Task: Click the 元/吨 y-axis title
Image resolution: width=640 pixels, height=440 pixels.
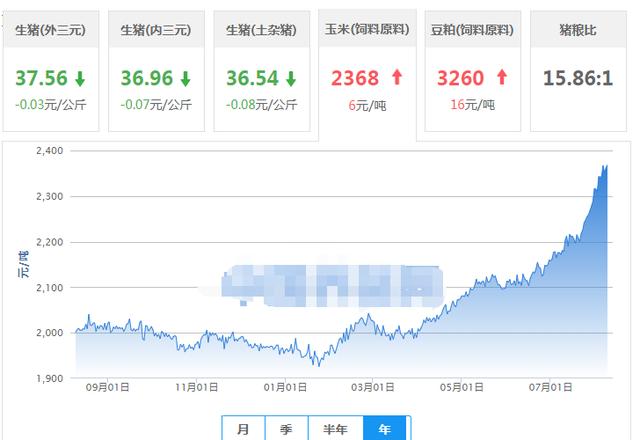Action: click(x=24, y=264)
